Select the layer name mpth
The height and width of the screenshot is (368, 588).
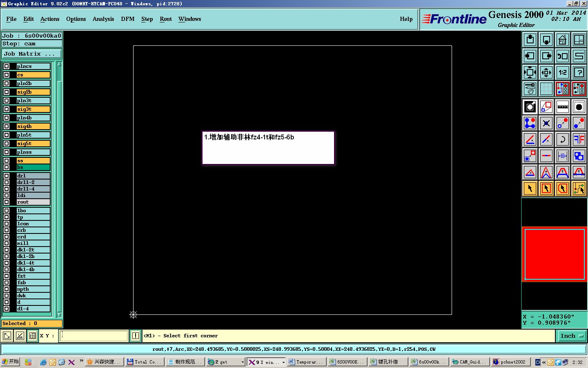(33, 289)
